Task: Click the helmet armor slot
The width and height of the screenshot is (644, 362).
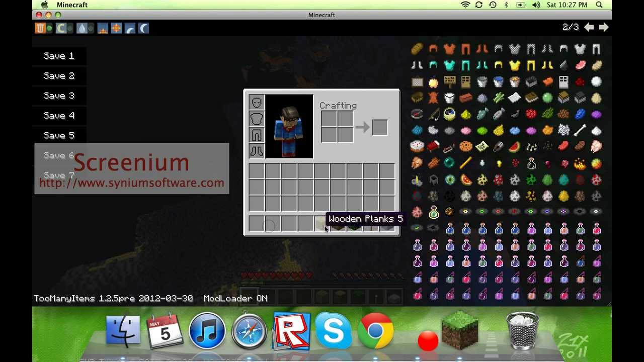Action: [257, 103]
